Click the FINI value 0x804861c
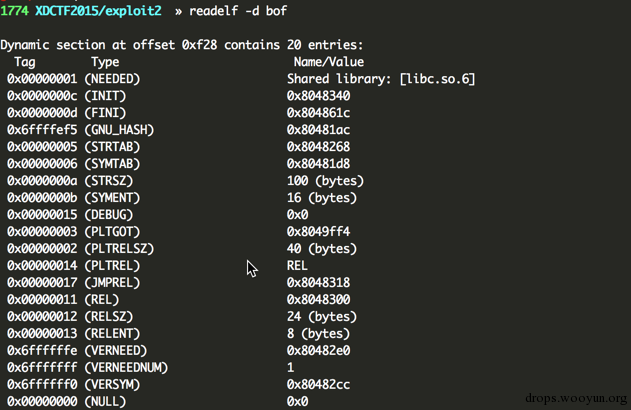The width and height of the screenshot is (631, 410). (x=318, y=113)
